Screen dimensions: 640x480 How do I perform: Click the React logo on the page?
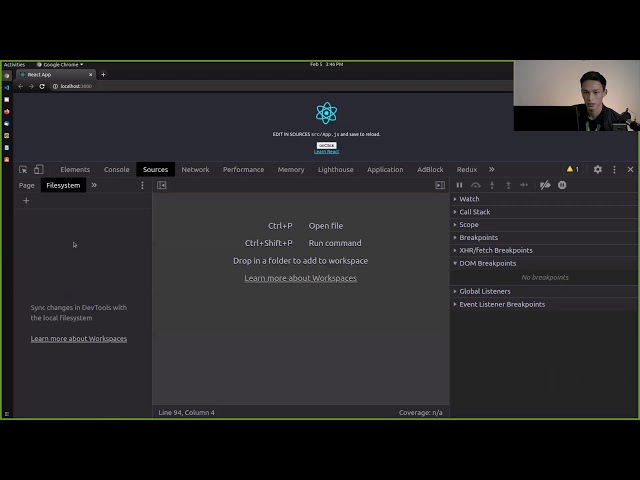coord(326,113)
